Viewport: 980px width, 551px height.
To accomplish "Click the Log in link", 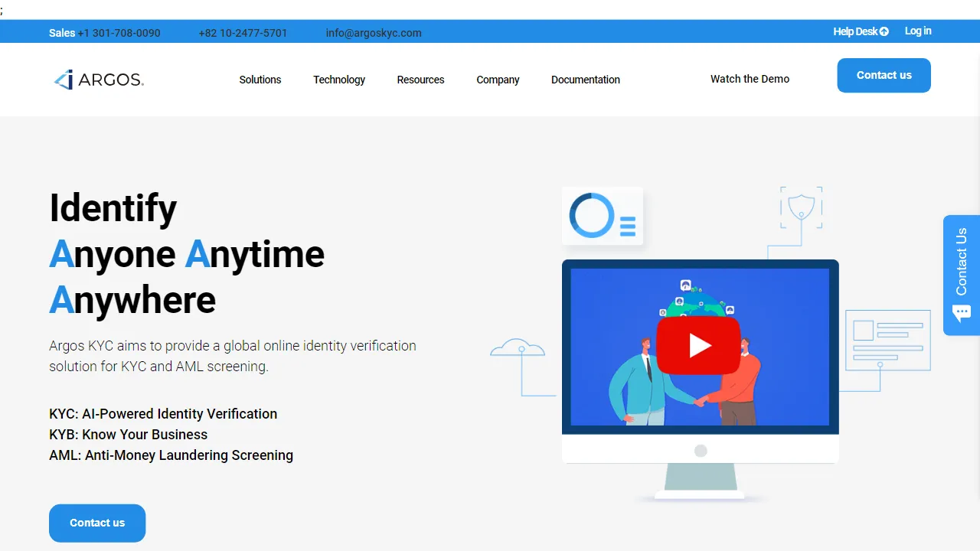I will pos(918,31).
